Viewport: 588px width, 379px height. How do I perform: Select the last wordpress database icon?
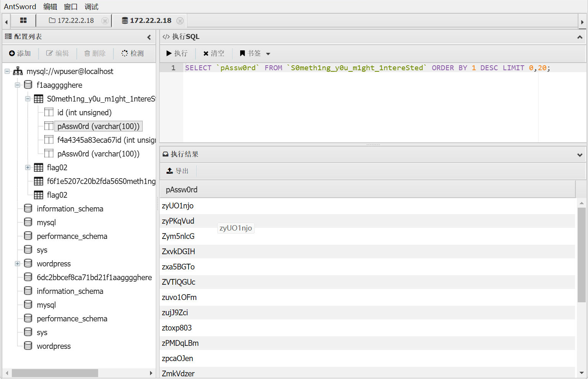(x=28, y=346)
